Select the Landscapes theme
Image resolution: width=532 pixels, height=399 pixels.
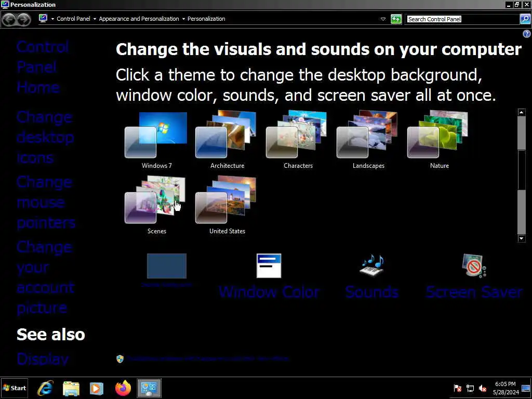pos(368,140)
